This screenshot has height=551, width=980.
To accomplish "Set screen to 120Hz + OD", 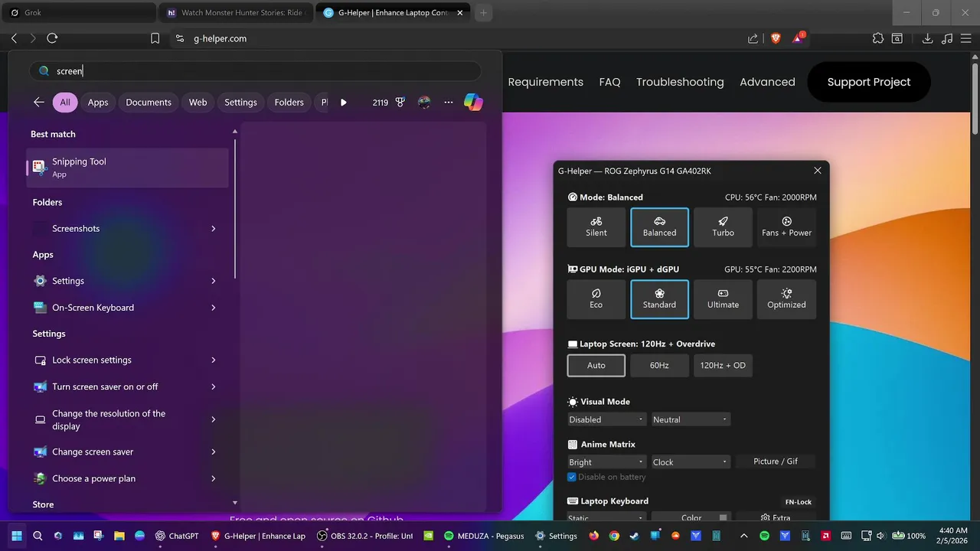I will click(x=723, y=365).
